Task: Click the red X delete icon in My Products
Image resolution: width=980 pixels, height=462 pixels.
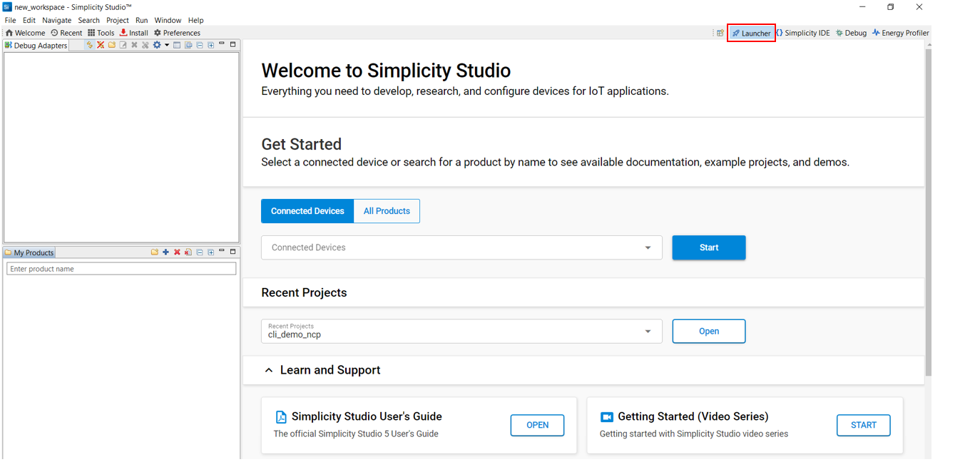Action: [177, 252]
